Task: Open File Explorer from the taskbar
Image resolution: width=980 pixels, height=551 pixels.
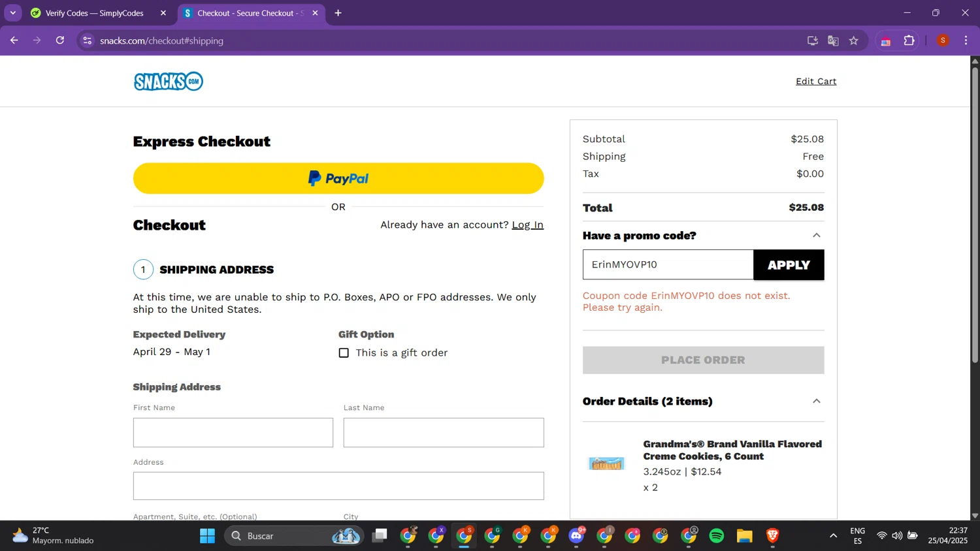Action: coord(745,536)
